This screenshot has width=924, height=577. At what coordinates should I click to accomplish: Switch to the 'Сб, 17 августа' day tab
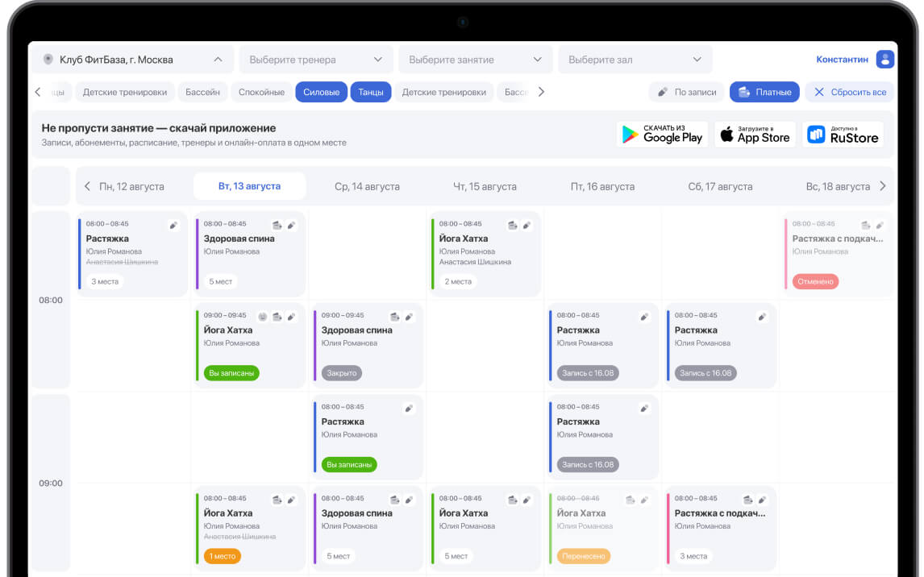click(720, 187)
